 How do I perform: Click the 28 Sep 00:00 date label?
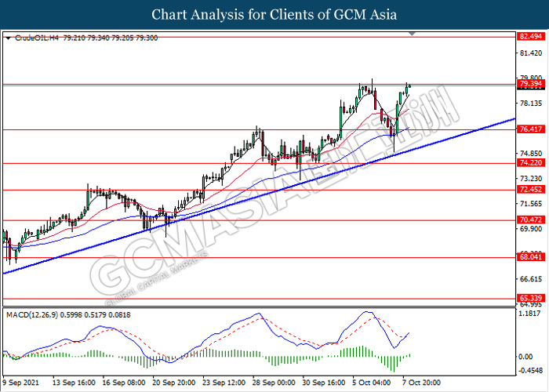click(274, 383)
